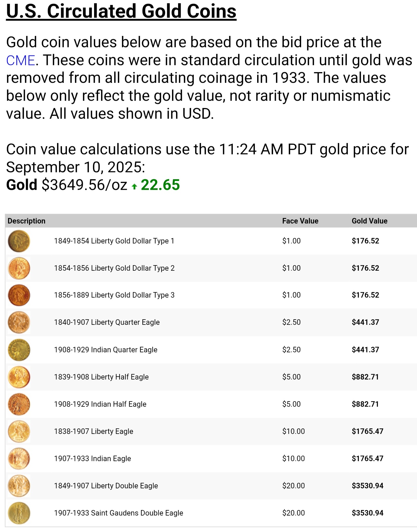
Task: Click the Liberty Gold Dollar Type 3 coin image
Action: pos(19,295)
